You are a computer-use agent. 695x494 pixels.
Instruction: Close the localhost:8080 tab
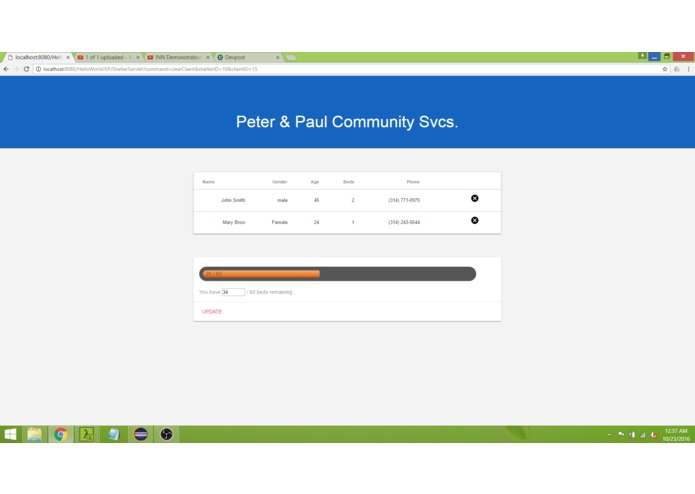(x=68, y=57)
